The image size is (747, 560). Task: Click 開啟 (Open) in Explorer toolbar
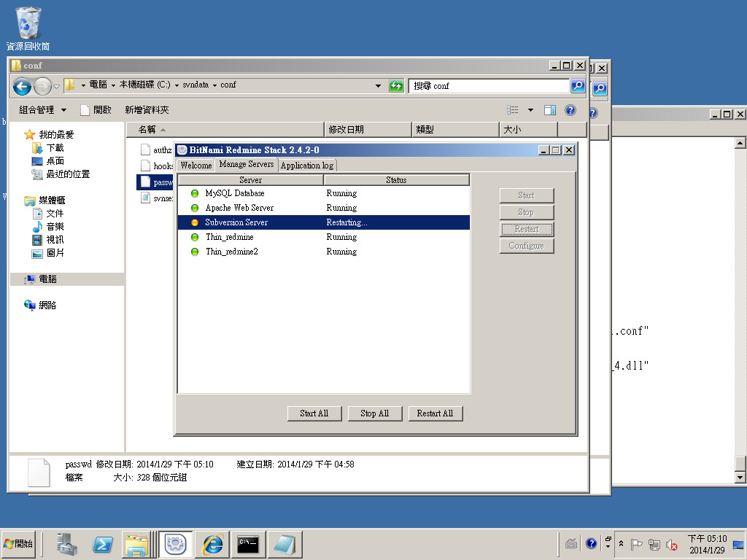point(96,110)
